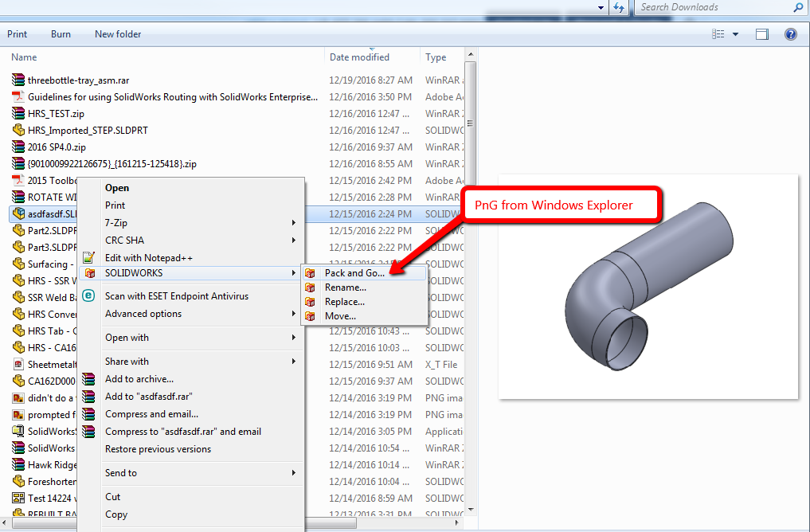The height and width of the screenshot is (532, 810).
Task: Choose Move from SOLIDWORKS submenu
Action: pyautogui.click(x=364, y=316)
